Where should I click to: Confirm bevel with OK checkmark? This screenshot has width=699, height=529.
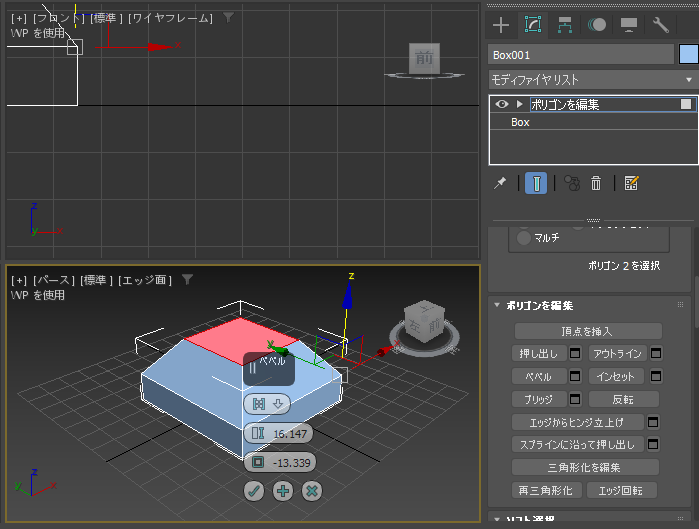coord(254,491)
